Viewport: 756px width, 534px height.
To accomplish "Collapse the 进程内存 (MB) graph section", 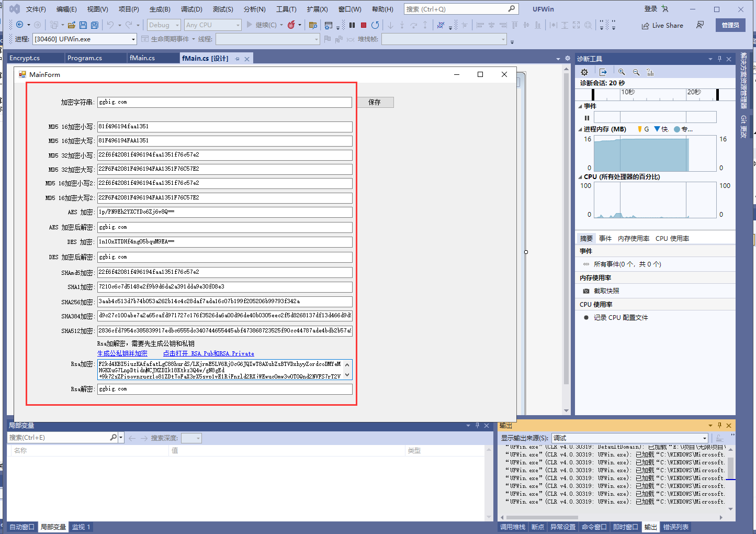I will [x=580, y=129].
